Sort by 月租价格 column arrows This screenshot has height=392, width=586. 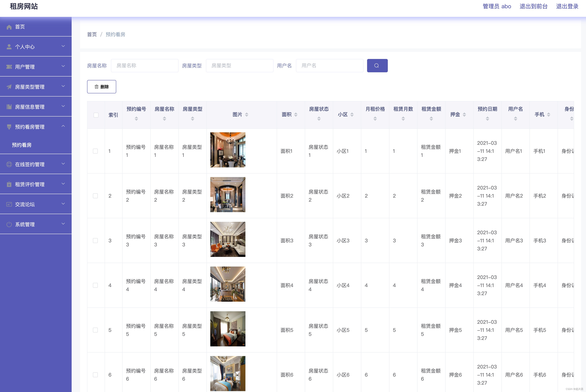(375, 119)
